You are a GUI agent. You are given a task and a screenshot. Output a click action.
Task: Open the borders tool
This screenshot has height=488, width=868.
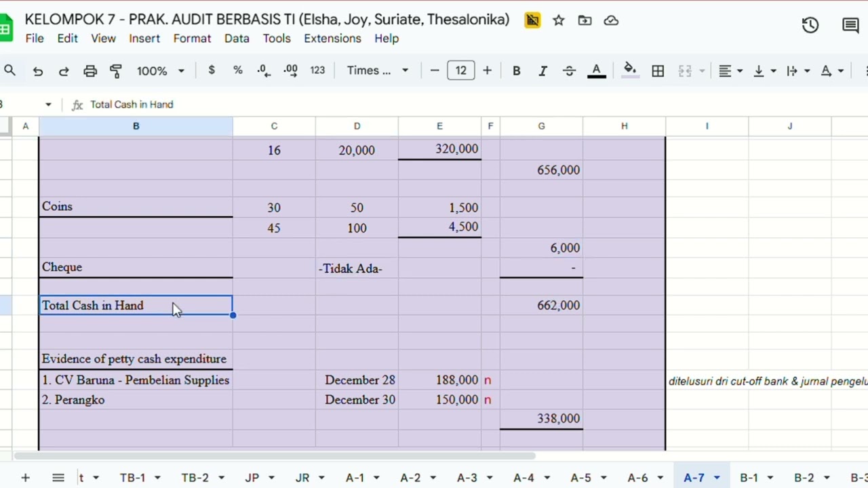pos(658,70)
